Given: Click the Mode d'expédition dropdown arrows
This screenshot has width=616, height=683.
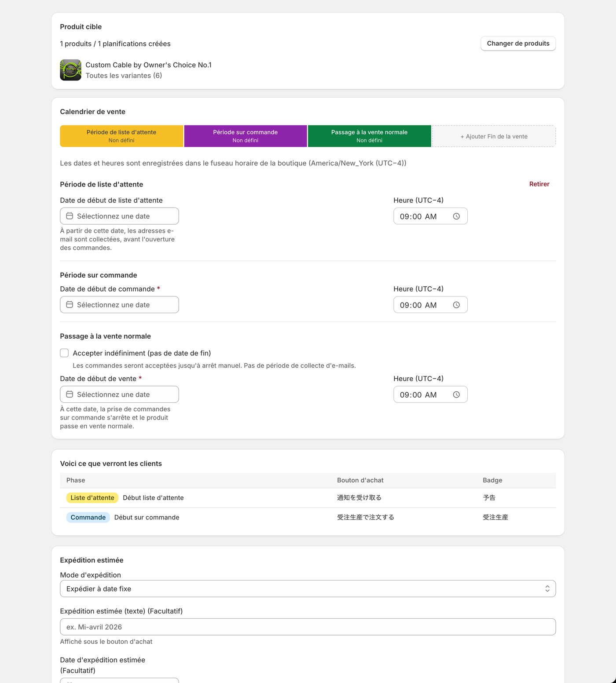Looking at the screenshot, I should (x=547, y=589).
